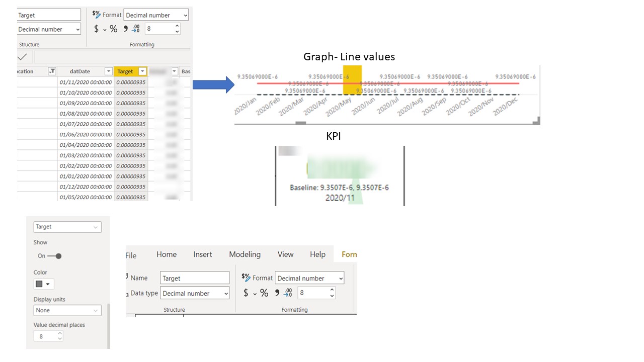Viewport: 644px width, 362px height.
Task: Open the Insert ribbon tab
Action: pos(203,254)
